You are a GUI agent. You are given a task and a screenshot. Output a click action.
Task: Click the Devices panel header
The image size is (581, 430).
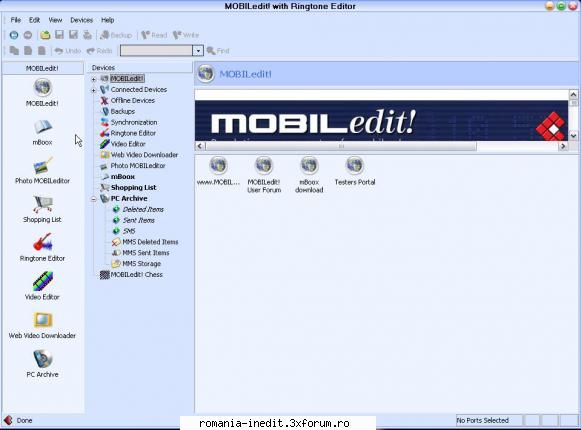coord(139,67)
